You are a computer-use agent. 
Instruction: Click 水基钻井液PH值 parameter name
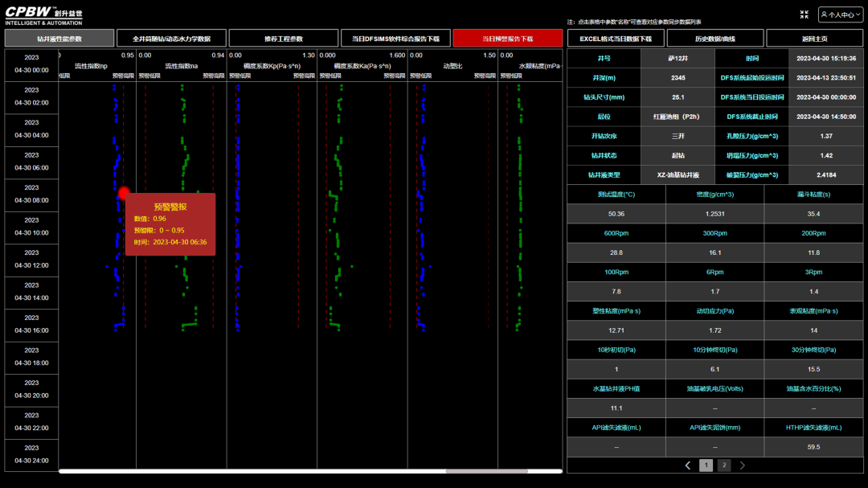(616, 389)
